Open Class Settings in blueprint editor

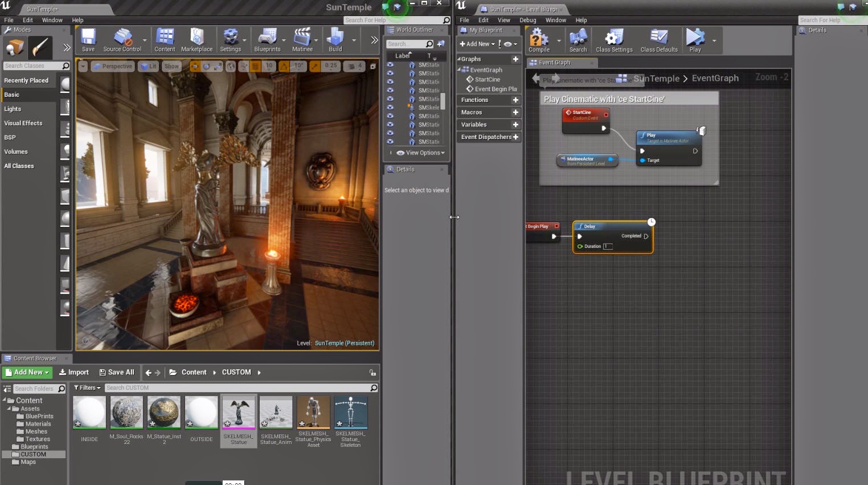614,40
